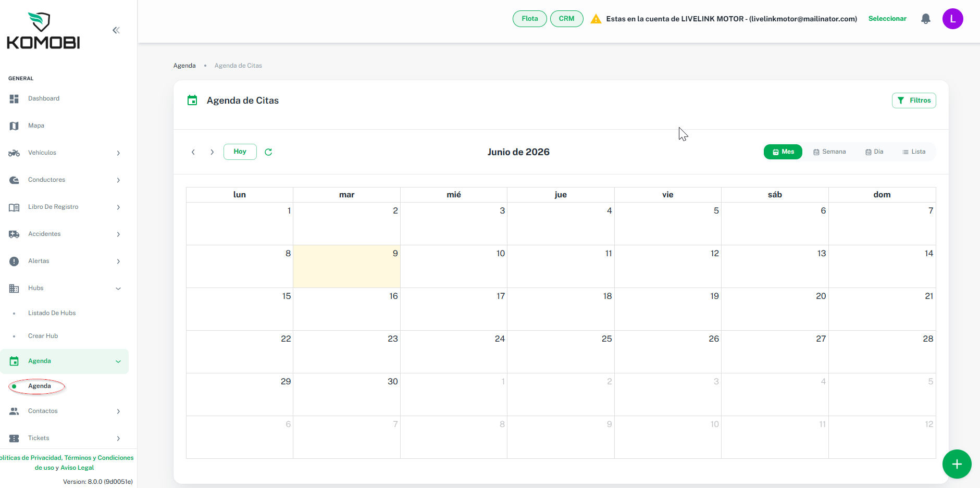Select the highlighted day 9 cell
Image resolution: width=980 pixels, height=488 pixels.
(x=346, y=266)
